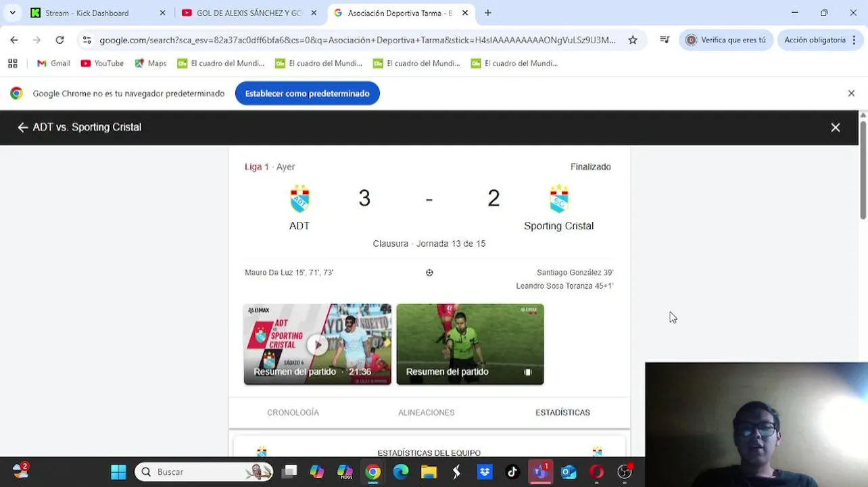This screenshot has height=487, width=868.
Task: Open the last El cuadro del Mundi bookmark
Action: [514, 63]
